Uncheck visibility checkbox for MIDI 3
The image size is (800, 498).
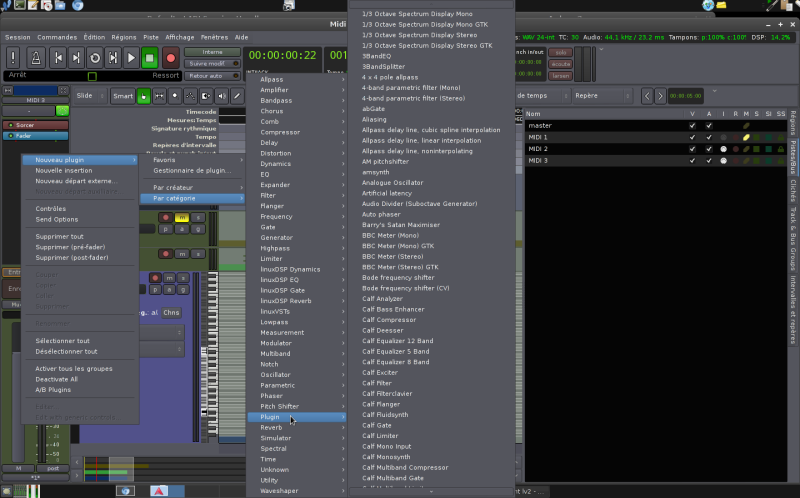point(692,161)
